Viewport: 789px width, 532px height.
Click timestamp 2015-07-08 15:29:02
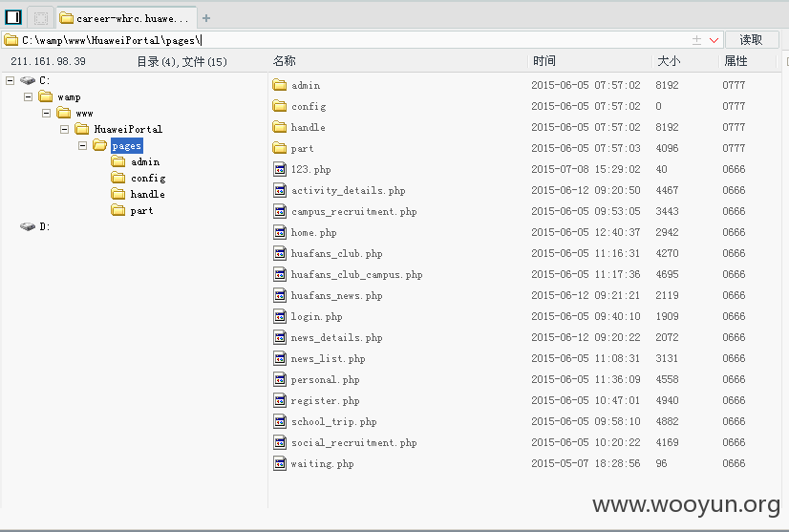(x=586, y=169)
